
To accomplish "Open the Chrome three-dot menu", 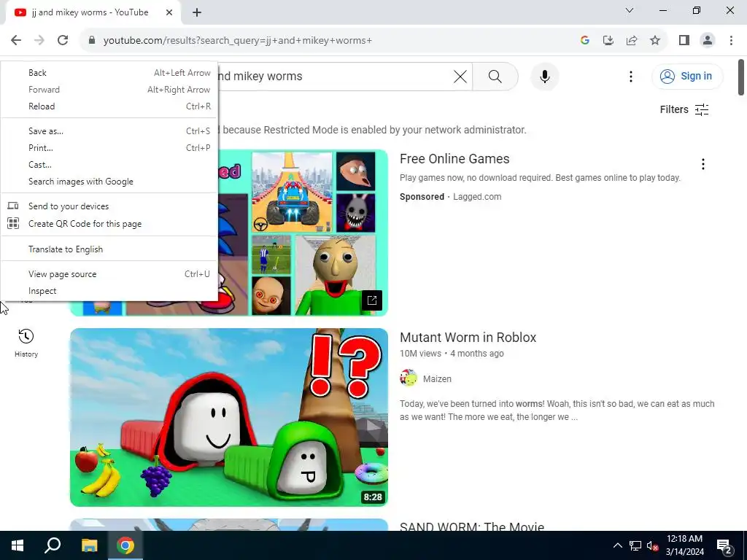I will (731, 41).
